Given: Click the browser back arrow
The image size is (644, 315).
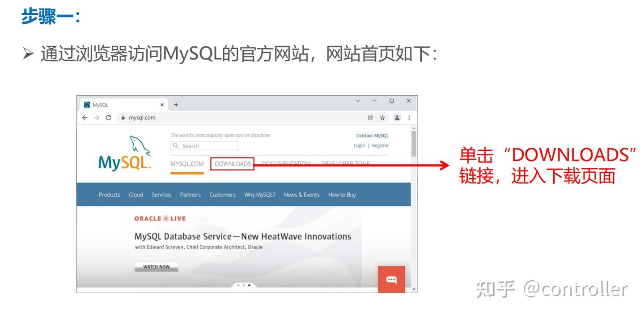Looking at the screenshot, I should coord(85,118).
